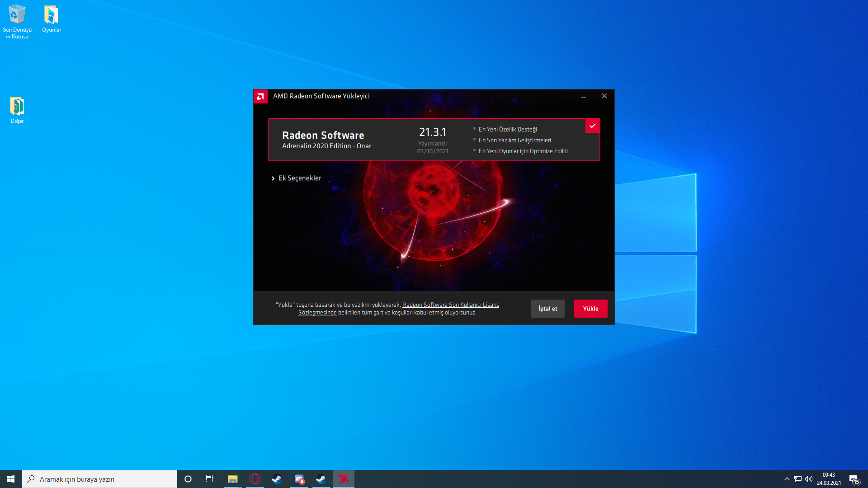Image resolution: width=868 pixels, height=488 pixels.
Task: Open the AMD installer taskbar icon
Action: [x=344, y=479]
